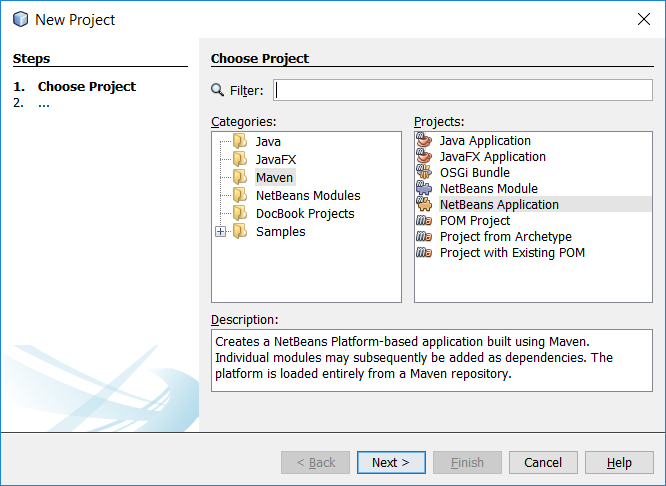666x486 pixels.
Task: Click the Next button
Action: [391, 462]
